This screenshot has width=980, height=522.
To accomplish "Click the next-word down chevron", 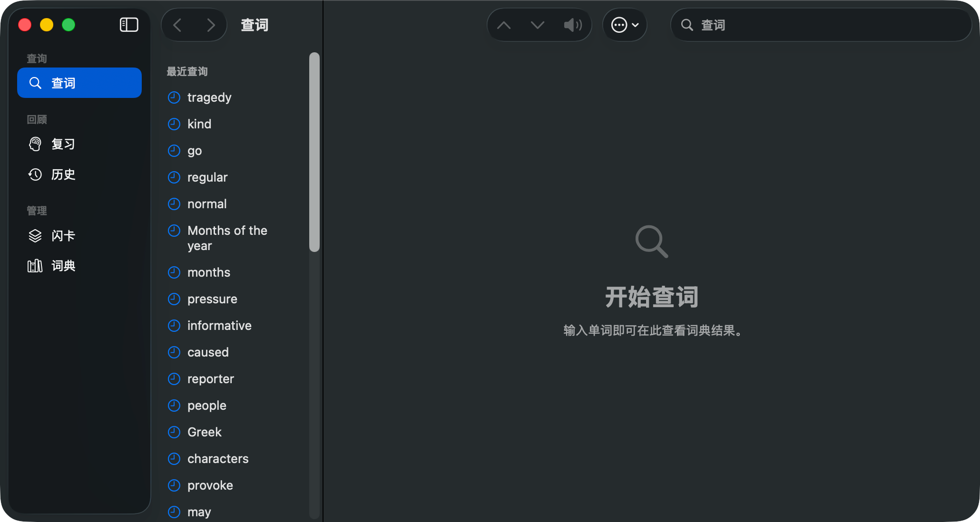I will (538, 25).
